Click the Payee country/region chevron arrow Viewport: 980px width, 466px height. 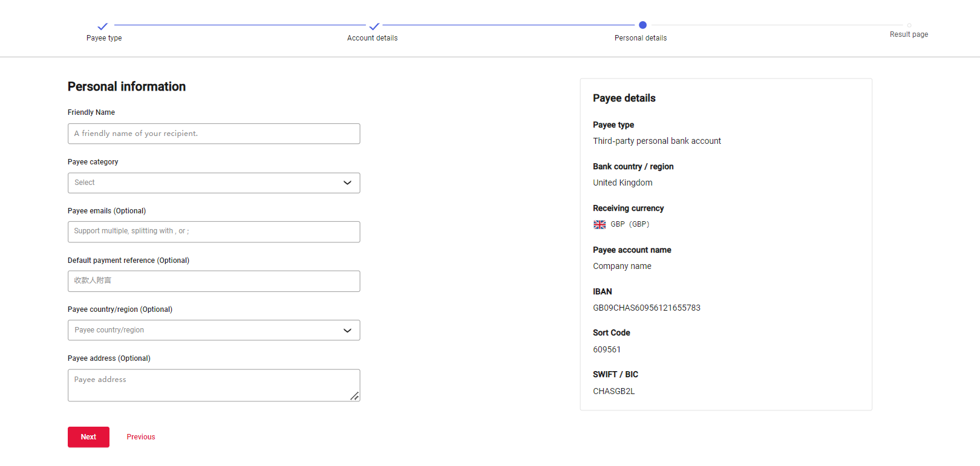[x=347, y=331]
